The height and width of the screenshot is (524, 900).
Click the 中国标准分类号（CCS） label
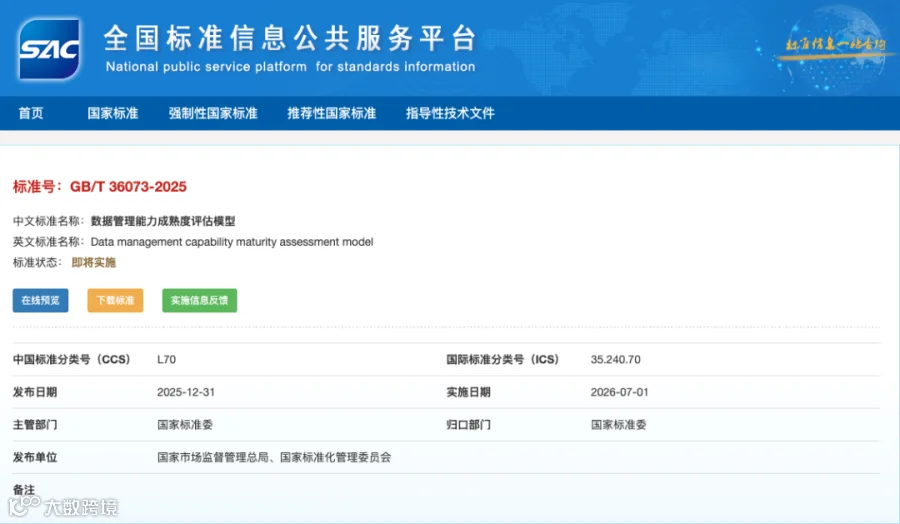(x=72, y=359)
